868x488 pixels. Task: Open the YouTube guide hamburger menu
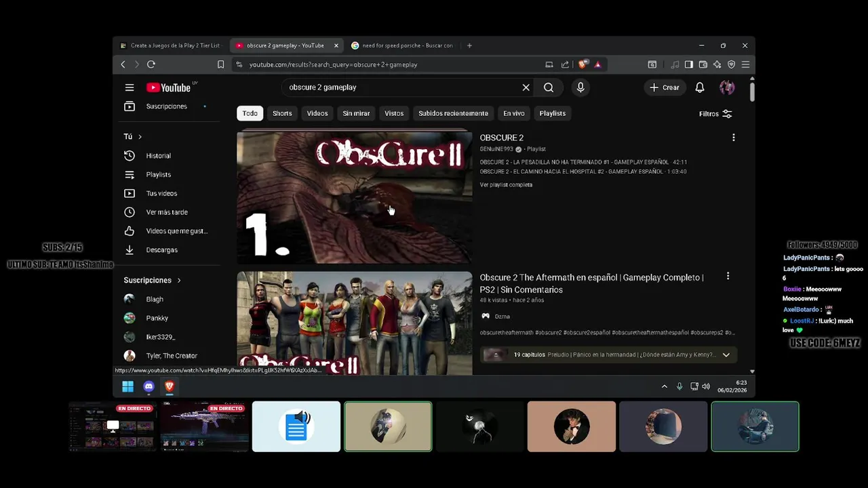pos(130,87)
